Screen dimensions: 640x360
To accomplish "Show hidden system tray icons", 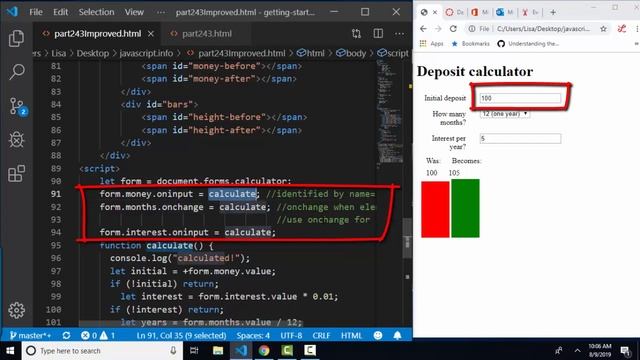I will 577,351.
